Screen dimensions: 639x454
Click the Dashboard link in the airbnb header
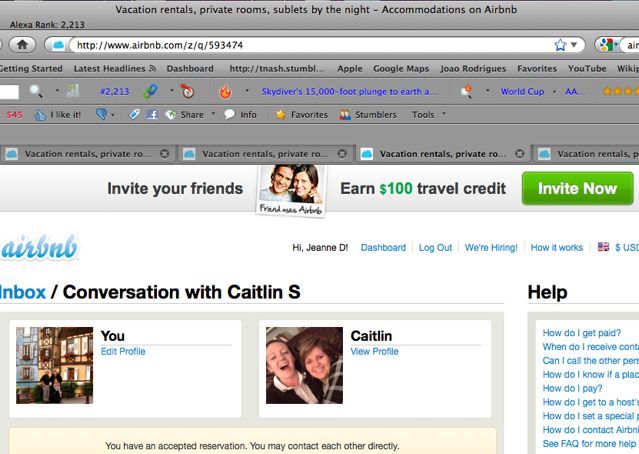point(383,247)
